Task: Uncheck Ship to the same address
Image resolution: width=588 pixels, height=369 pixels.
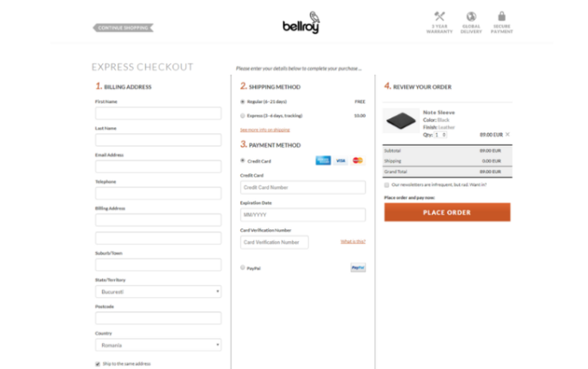Action: point(98,364)
